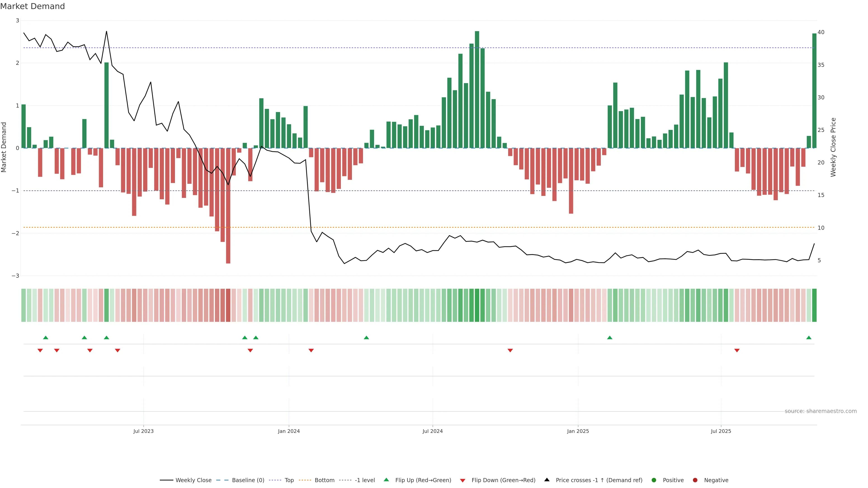Click the flip-down marker after Jul 2025
868x488 pixels.
coord(737,351)
